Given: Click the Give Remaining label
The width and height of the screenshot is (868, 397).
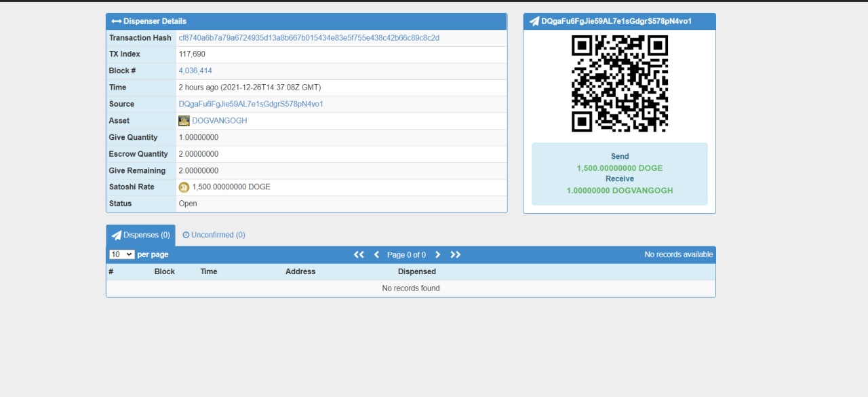Looking at the screenshot, I should (137, 170).
